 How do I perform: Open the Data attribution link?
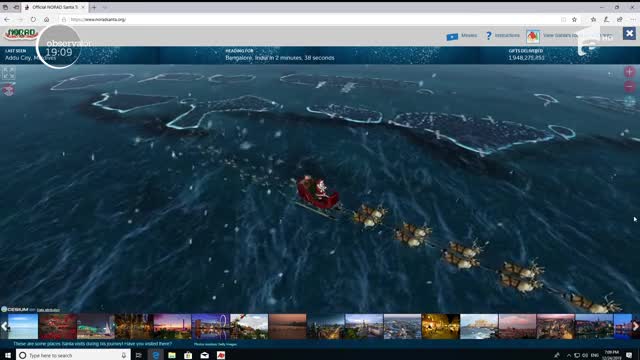tap(48, 310)
